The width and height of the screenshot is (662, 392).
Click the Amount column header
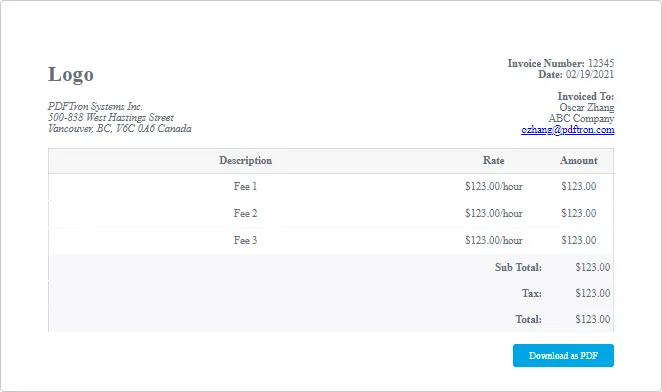pyautogui.click(x=578, y=161)
